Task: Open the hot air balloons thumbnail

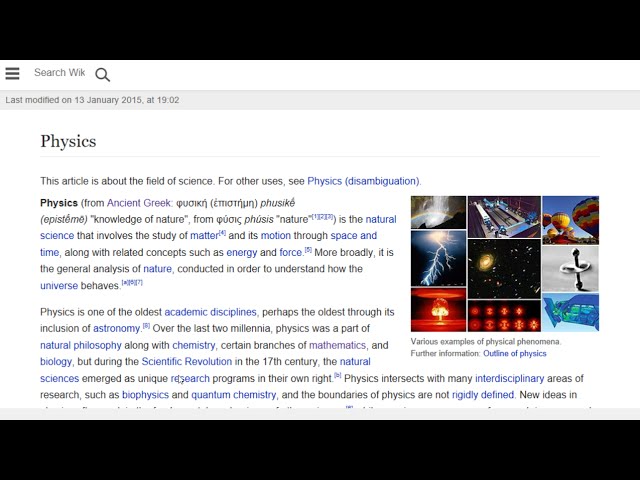Action: click(571, 220)
